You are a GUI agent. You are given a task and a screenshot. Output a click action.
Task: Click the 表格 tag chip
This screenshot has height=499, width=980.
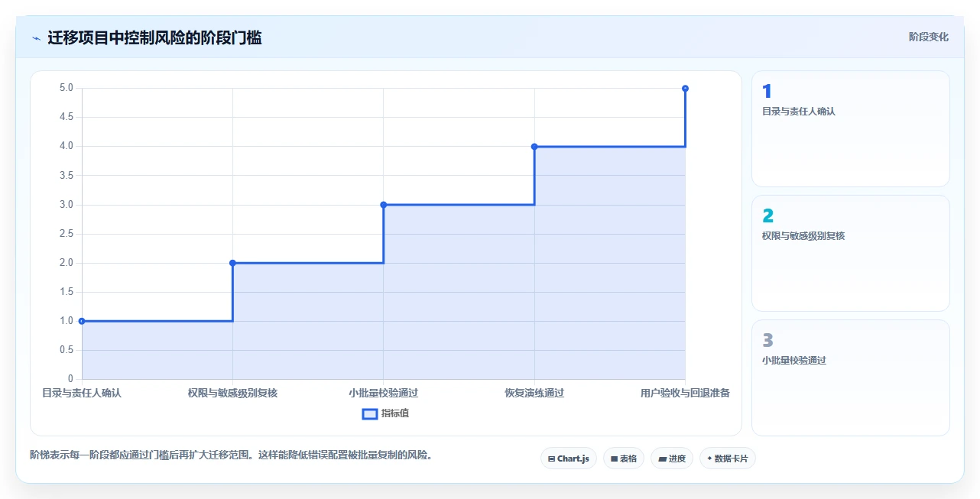click(x=624, y=458)
